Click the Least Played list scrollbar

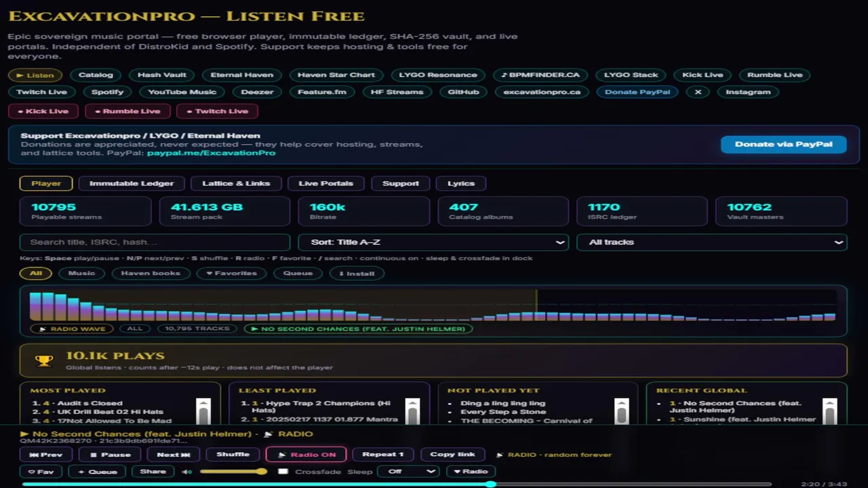[x=412, y=411]
